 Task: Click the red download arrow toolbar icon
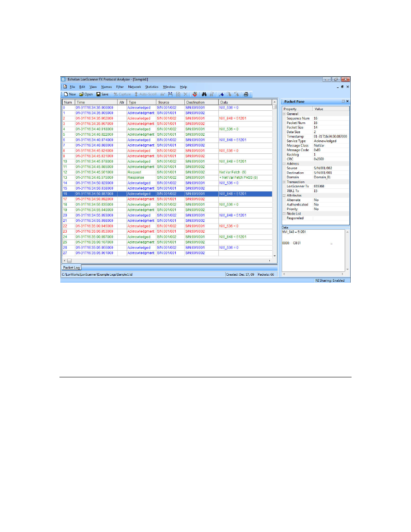click(195, 94)
